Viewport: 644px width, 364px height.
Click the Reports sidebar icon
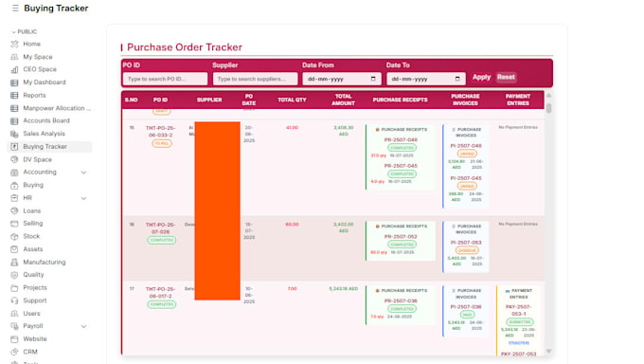[x=14, y=95]
